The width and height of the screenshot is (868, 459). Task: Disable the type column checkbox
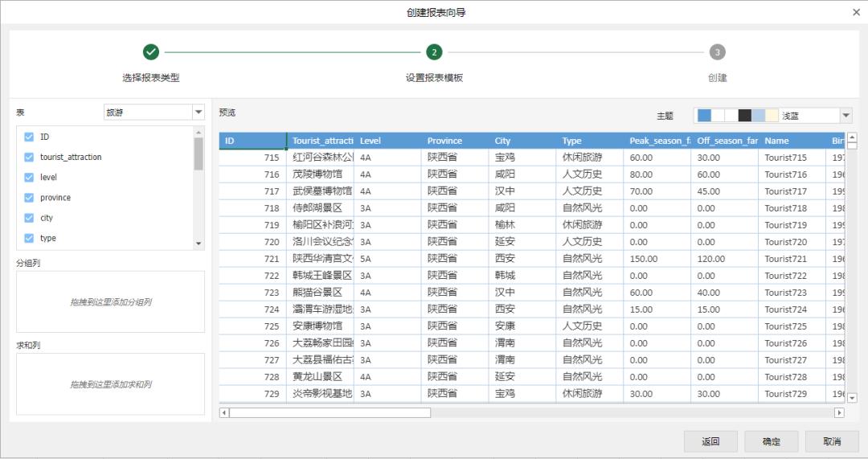tap(30, 238)
